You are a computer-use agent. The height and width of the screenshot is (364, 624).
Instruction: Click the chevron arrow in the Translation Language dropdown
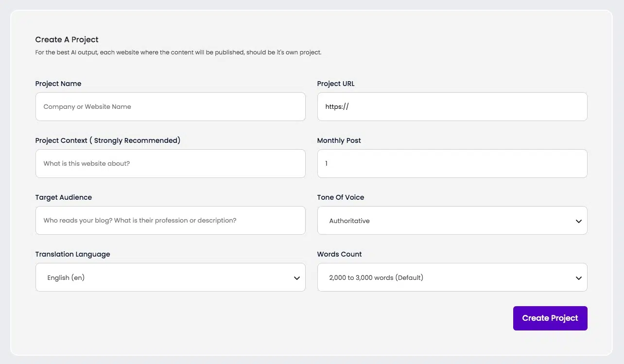click(x=296, y=278)
